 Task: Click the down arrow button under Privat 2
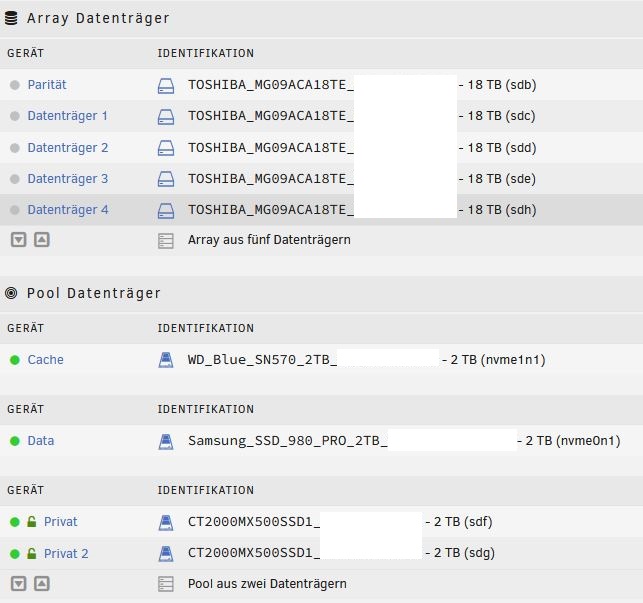click(18, 583)
